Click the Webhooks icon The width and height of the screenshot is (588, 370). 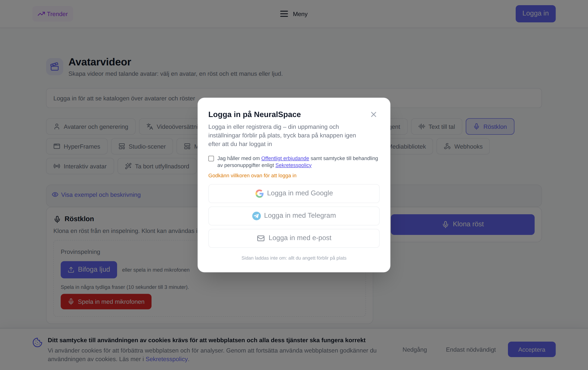[x=447, y=146]
